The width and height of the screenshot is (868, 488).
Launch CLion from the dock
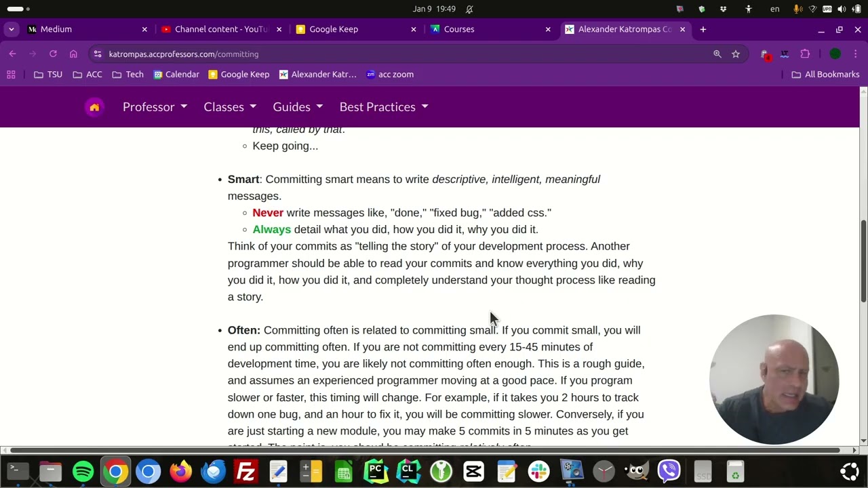(x=409, y=470)
